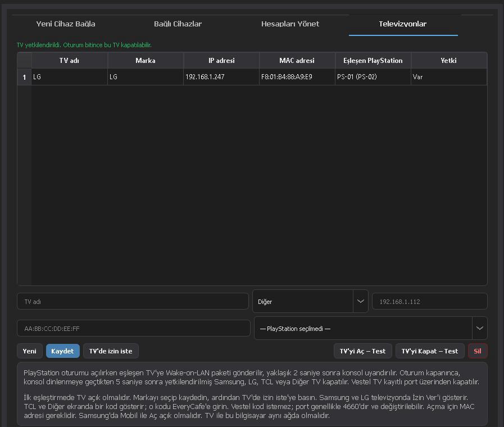Image resolution: width=504 pixels, height=427 pixels.
Task: Click TV'yi Kapat – Test button
Action: (430, 351)
